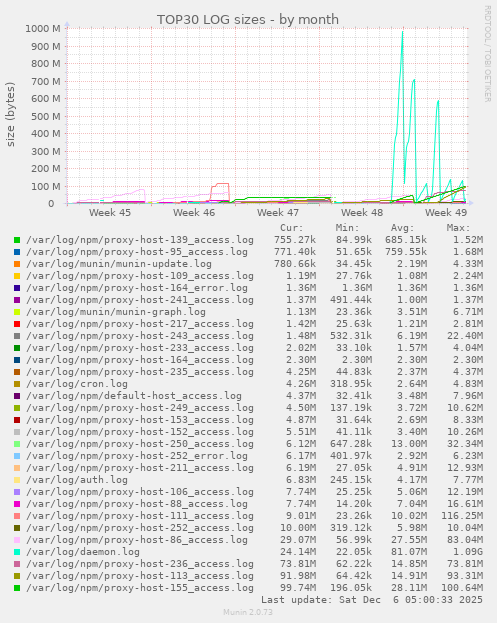Viewport: 497px width, 623px height.
Task: Click the tallest cyan daemon.log spike
Action: [x=402, y=33]
